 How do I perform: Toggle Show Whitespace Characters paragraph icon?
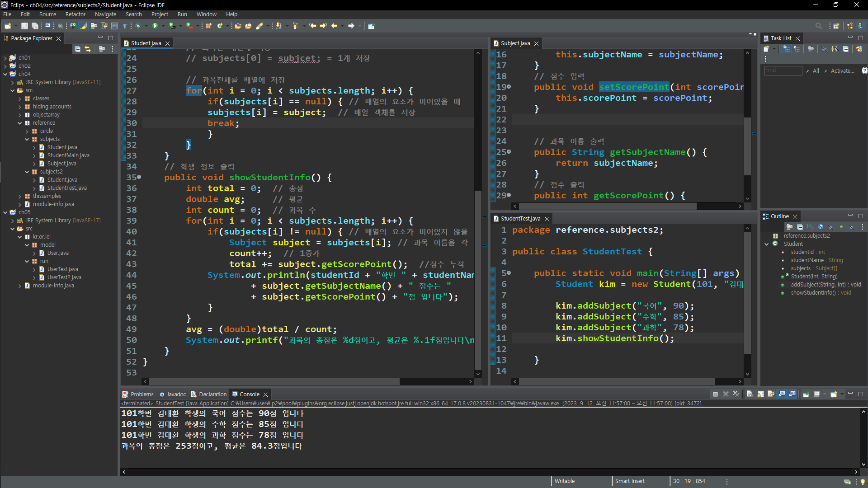point(125,26)
